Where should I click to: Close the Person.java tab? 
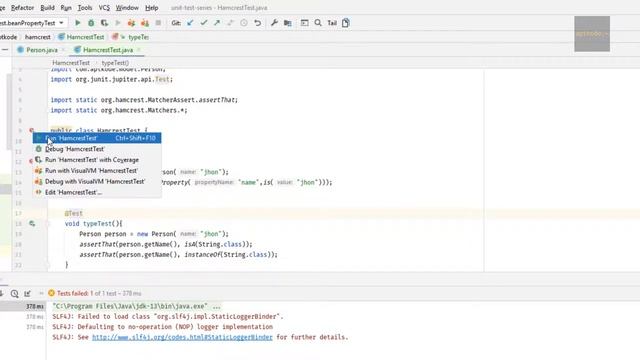(63, 50)
